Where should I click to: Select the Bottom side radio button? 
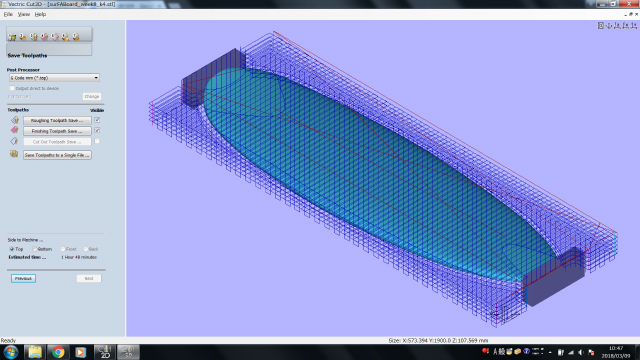tap(35, 249)
